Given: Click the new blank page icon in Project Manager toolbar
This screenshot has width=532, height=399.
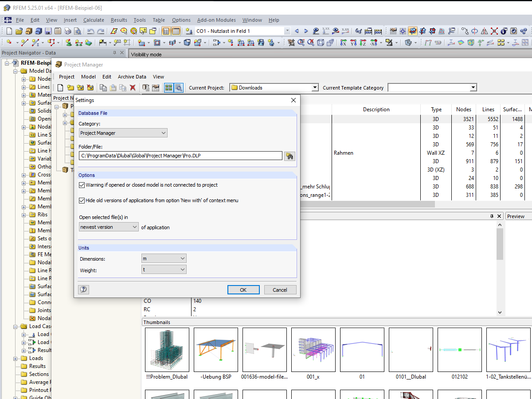Looking at the screenshot, I should coord(60,88).
